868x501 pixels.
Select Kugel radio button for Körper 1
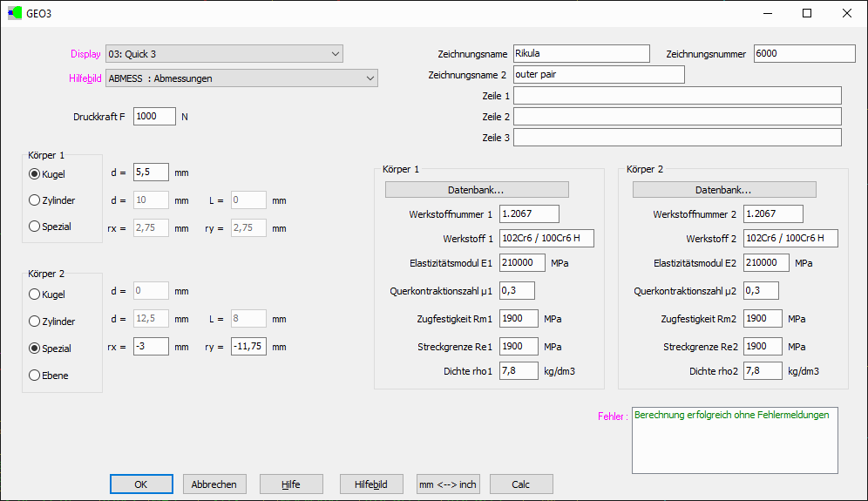pyautogui.click(x=36, y=173)
